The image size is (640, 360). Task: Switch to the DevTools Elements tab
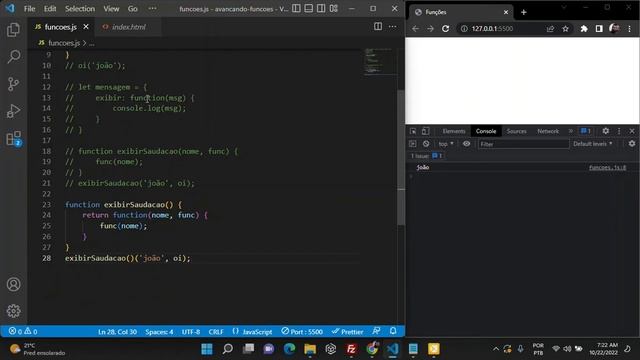(x=454, y=131)
